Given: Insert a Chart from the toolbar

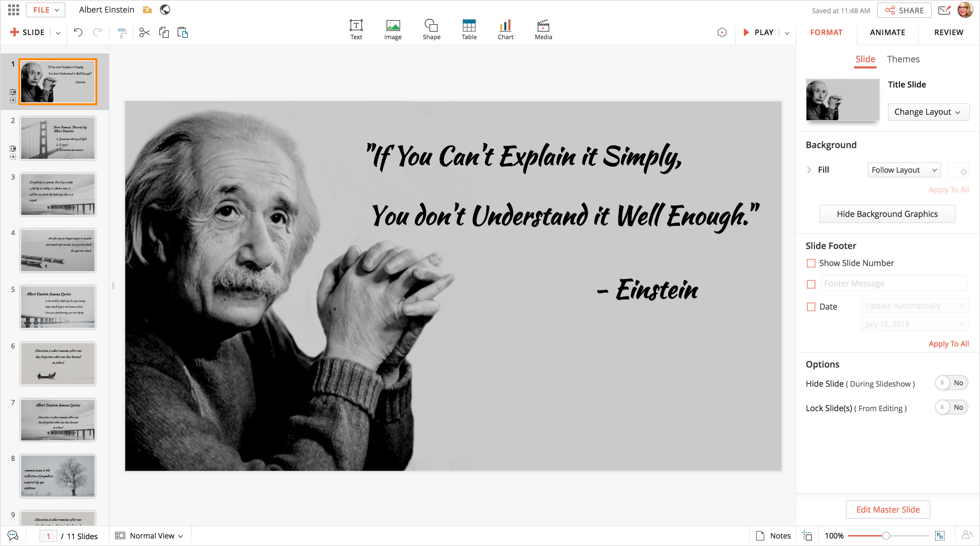Looking at the screenshot, I should coord(505,30).
